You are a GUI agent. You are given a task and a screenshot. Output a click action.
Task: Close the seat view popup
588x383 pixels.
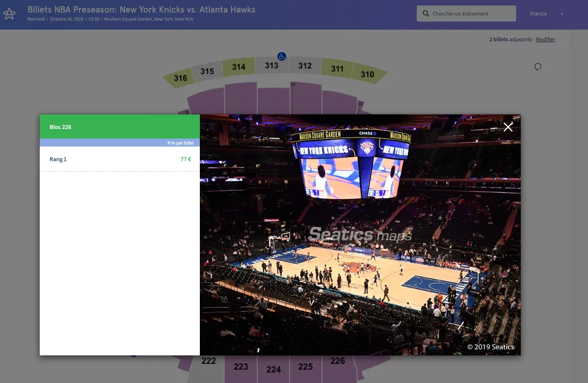(508, 127)
